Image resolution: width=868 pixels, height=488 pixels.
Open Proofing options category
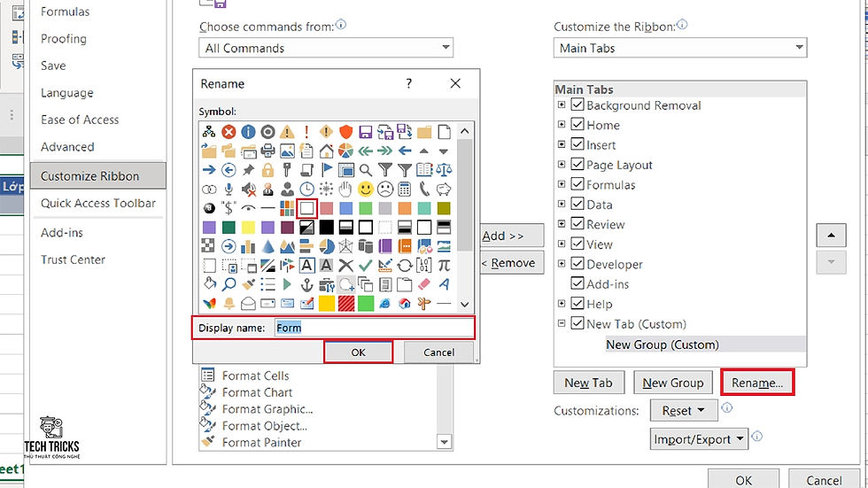coord(64,39)
